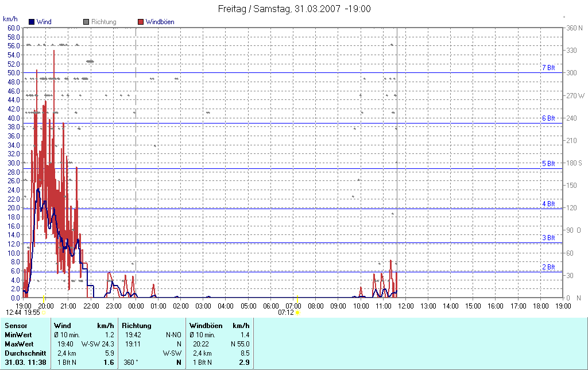588x370 pixels.
Task: Toggle the Windböen legend label
Action: [x=160, y=22]
